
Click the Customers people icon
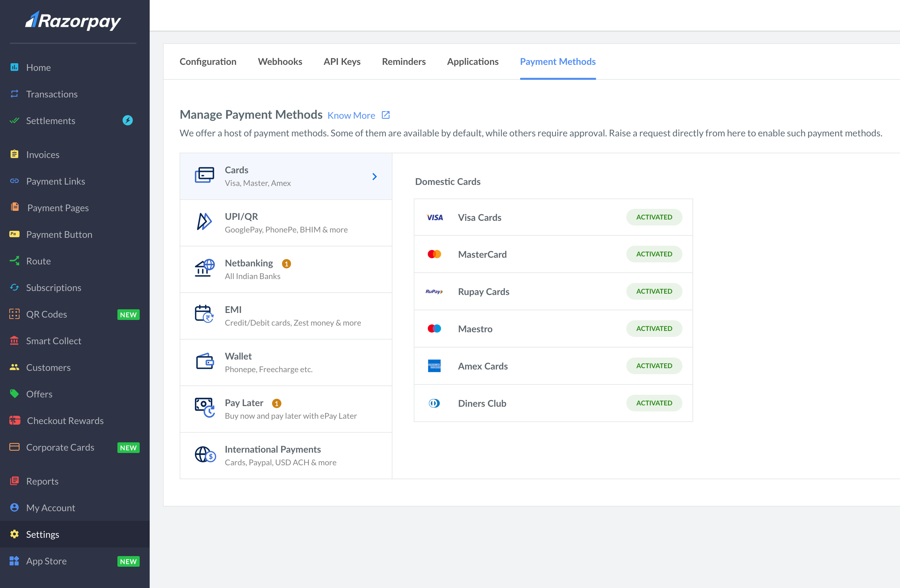[x=14, y=367]
